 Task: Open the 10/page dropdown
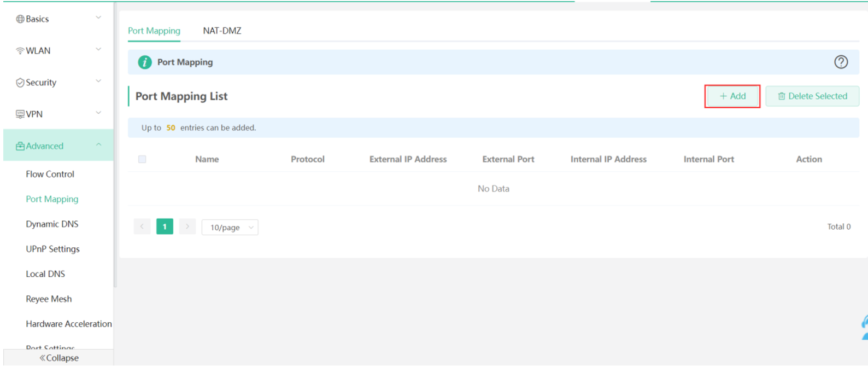230,228
